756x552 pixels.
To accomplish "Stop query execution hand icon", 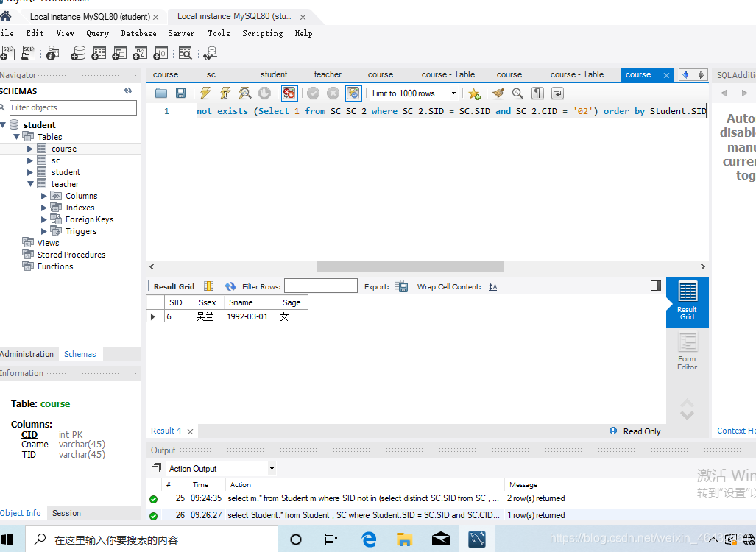I will [x=264, y=93].
